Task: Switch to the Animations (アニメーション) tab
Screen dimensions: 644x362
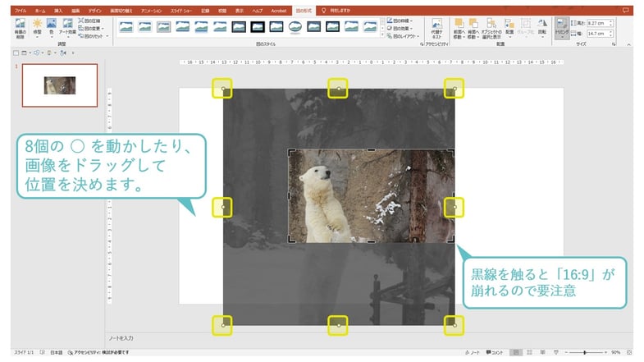Action: click(151, 11)
